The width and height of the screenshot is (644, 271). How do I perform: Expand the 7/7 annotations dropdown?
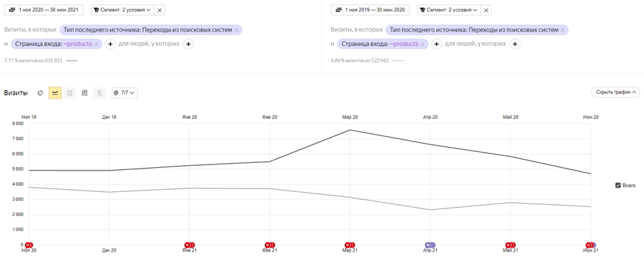[125, 93]
